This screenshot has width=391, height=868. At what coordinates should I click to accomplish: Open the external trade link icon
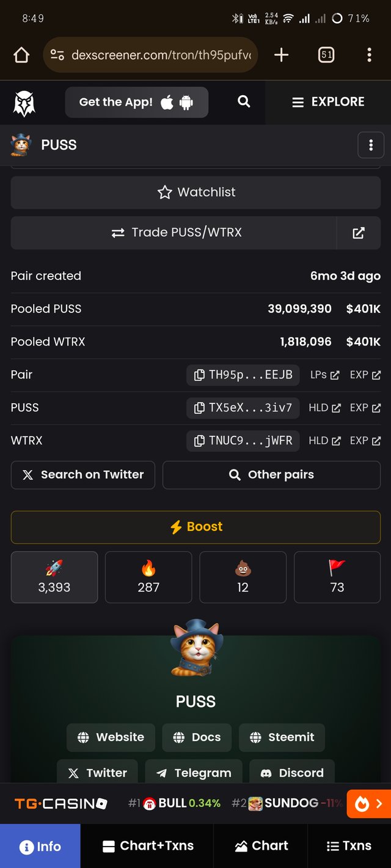(x=359, y=233)
